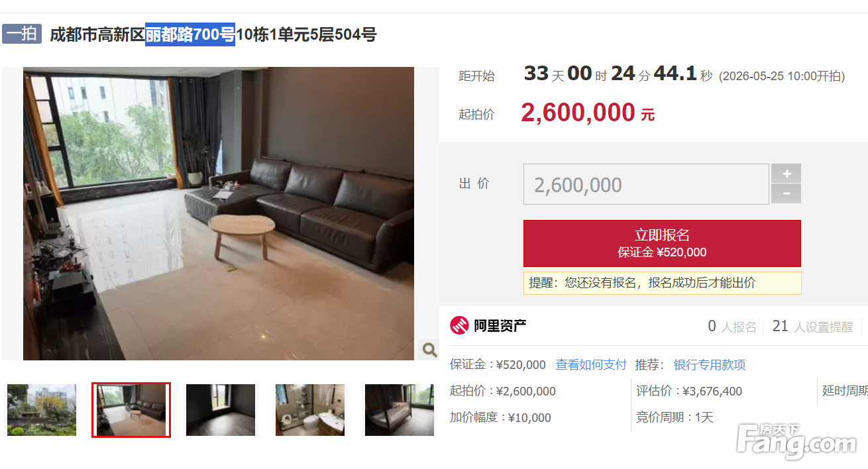Click the Ali Assets red logo icon
The height and width of the screenshot is (469, 868).
tap(459, 326)
